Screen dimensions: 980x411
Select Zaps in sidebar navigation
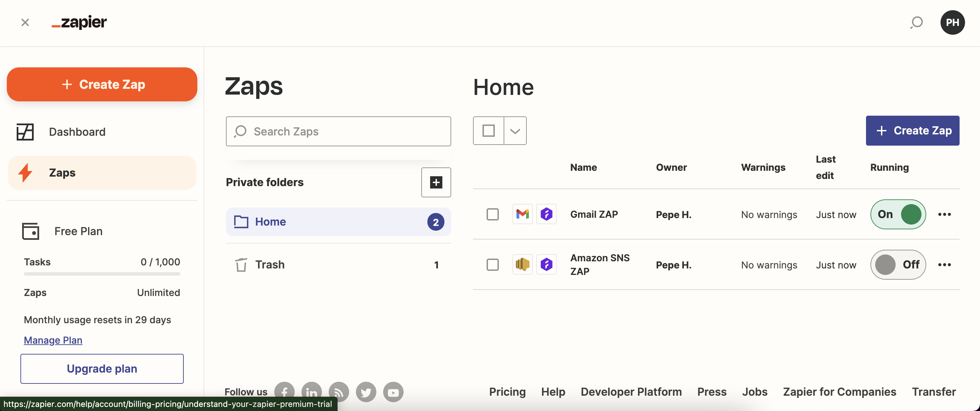click(102, 173)
